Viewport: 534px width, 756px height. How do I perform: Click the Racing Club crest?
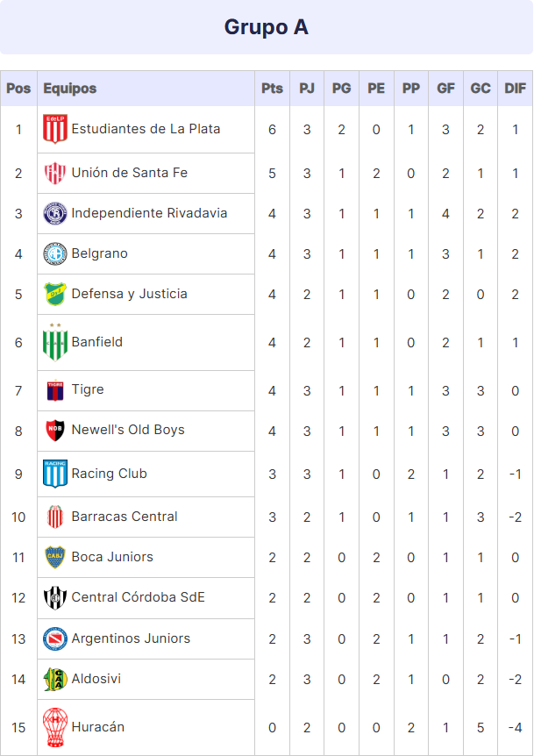coord(55,474)
